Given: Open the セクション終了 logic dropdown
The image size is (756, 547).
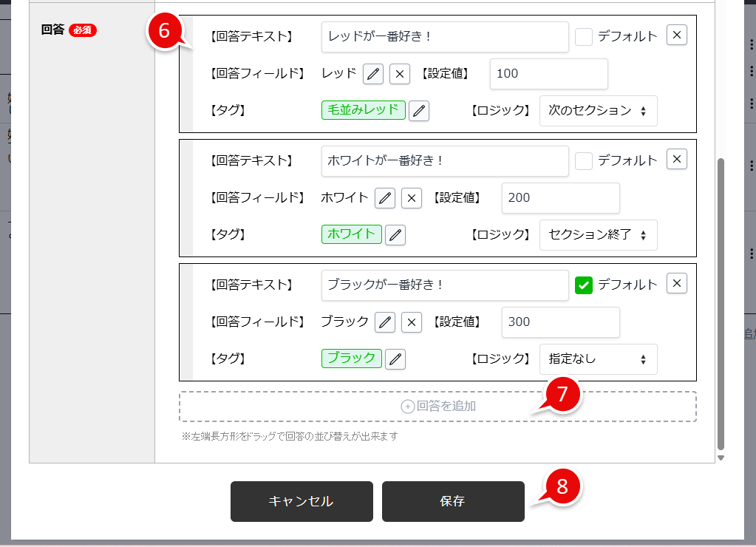Looking at the screenshot, I should coord(599,234).
